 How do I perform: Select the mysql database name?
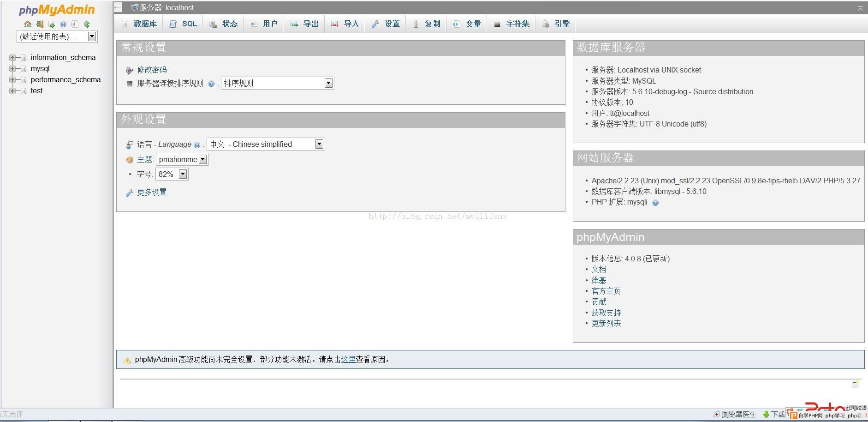click(40, 69)
